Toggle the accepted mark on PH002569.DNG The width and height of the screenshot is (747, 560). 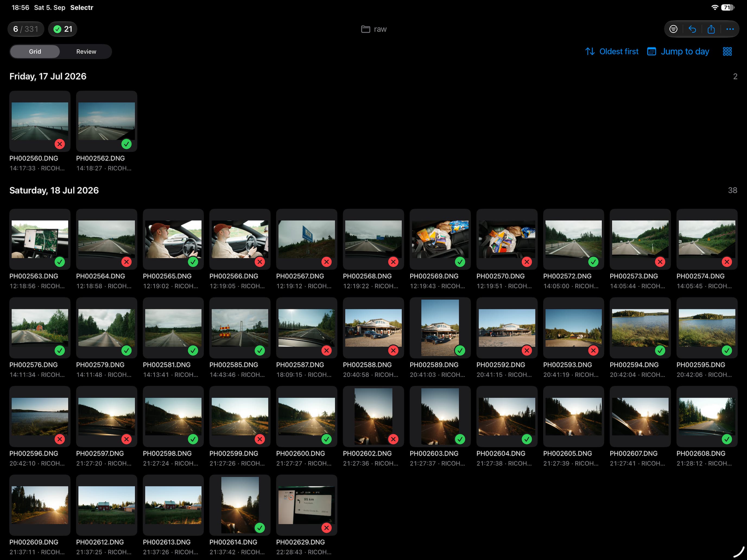(460, 262)
